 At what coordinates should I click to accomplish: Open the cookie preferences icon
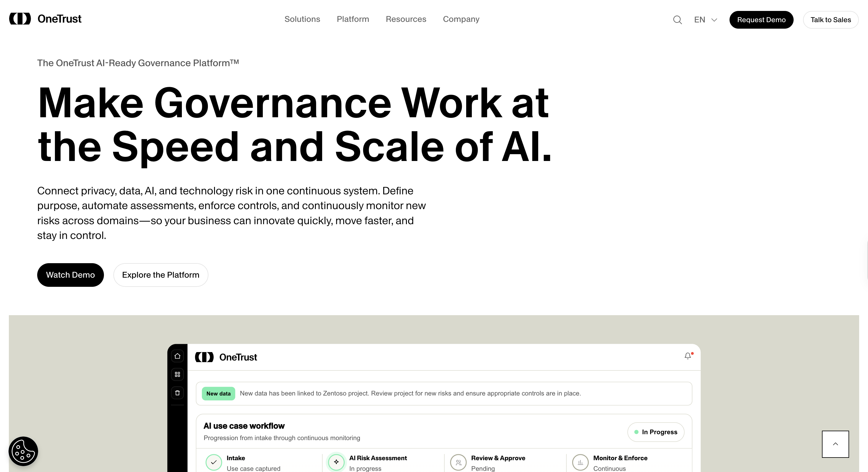23,451
